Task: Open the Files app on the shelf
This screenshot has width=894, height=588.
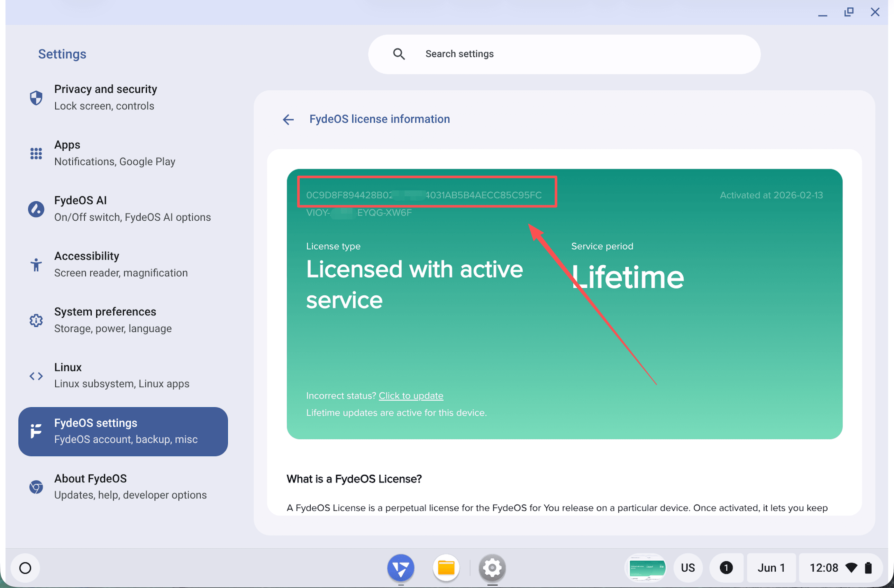Action: pyautogui.click(x=446, y=568)
